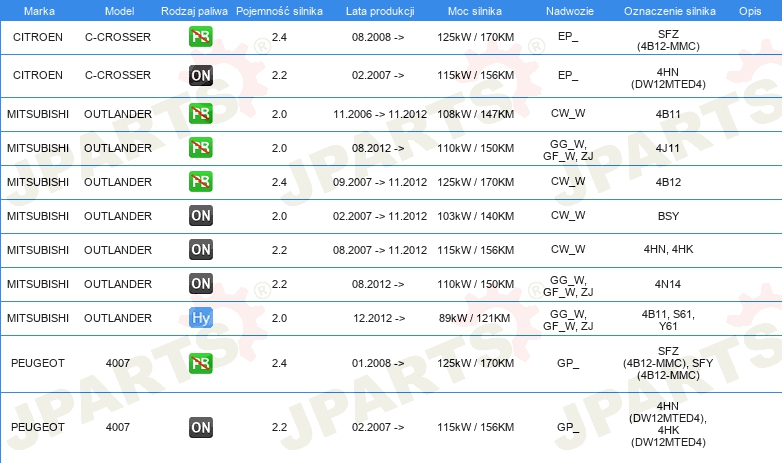
Task: Click the Model column header
Action: [x=119, y=11]
